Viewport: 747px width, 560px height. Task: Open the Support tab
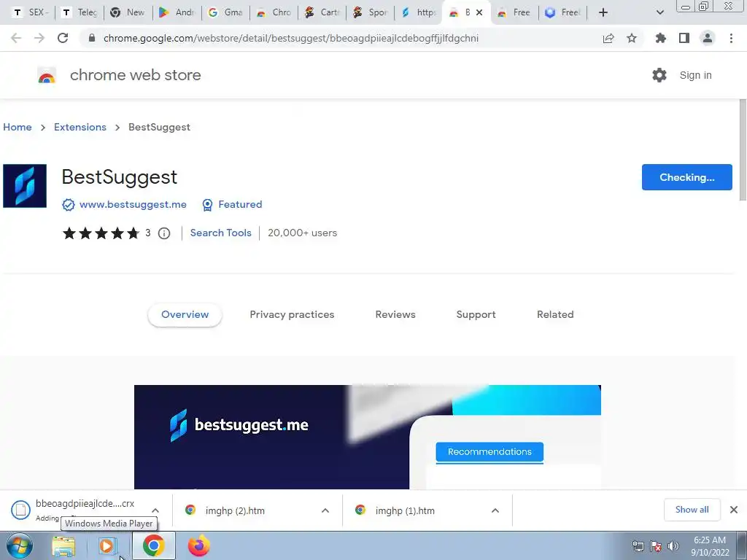click(476, 315)
